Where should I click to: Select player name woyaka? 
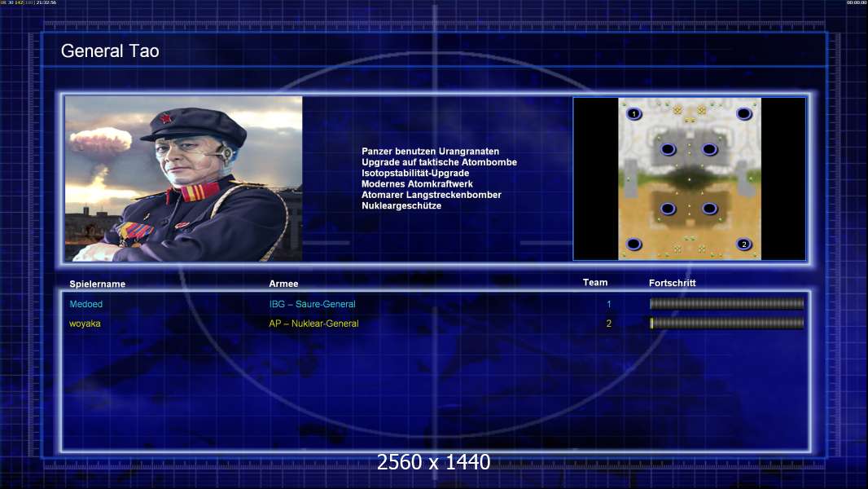tap(85, 324)
